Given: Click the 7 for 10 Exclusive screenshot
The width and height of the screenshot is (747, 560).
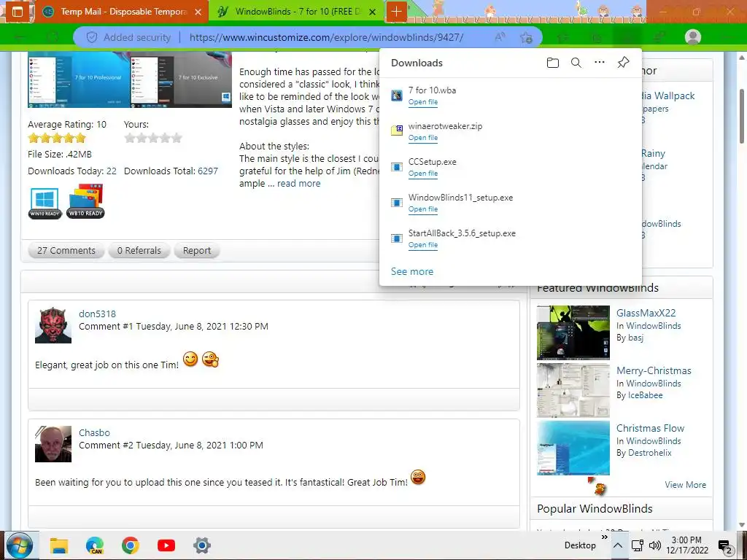Looking at the screenshot, I should coord(181,79).
